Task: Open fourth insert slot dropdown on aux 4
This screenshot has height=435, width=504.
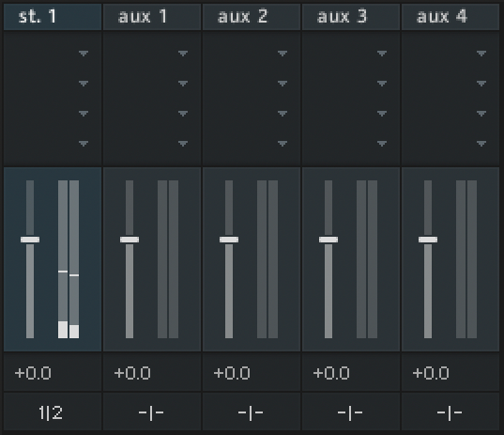Action: click(x=481, y=144)
